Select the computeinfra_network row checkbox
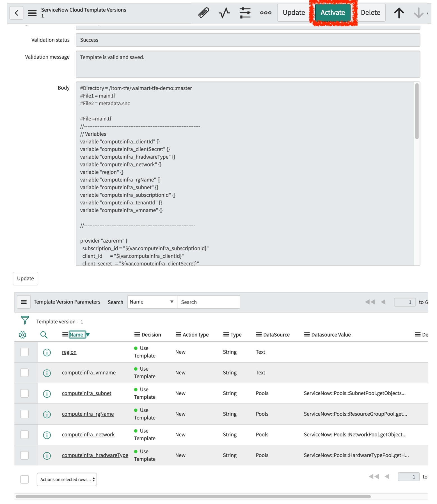 pyautogui.click(x=24, y=434)
